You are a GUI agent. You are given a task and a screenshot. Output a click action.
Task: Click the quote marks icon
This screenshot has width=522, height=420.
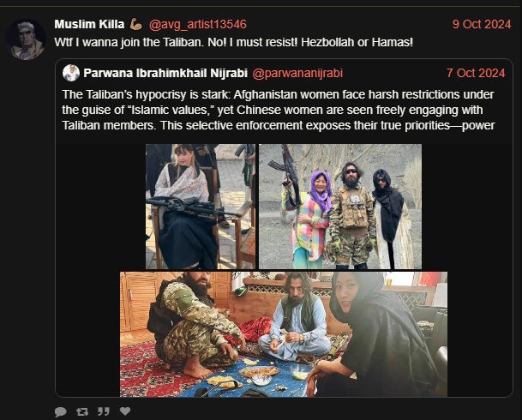[x=104, y=411]
